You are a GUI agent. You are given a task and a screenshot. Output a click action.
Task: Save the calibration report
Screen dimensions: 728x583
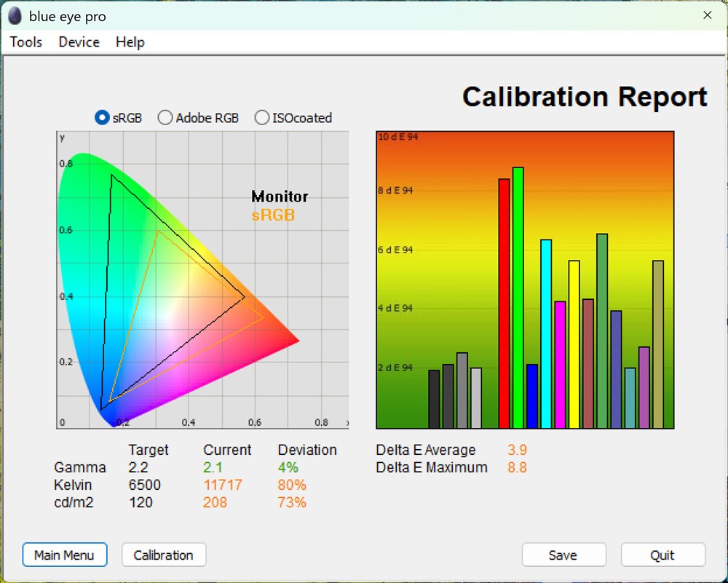[563, 555]
